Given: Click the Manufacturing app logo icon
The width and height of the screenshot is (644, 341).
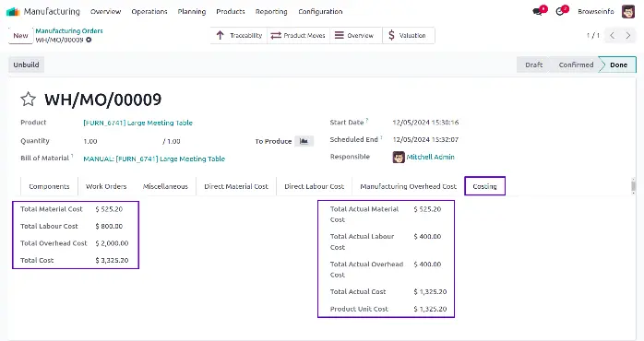Looking at the screenshot, I should pyautogui.click(x=13, y=11).
